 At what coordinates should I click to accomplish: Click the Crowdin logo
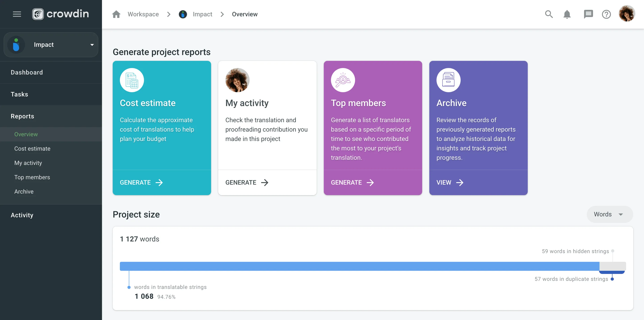(x=61, y=14)
